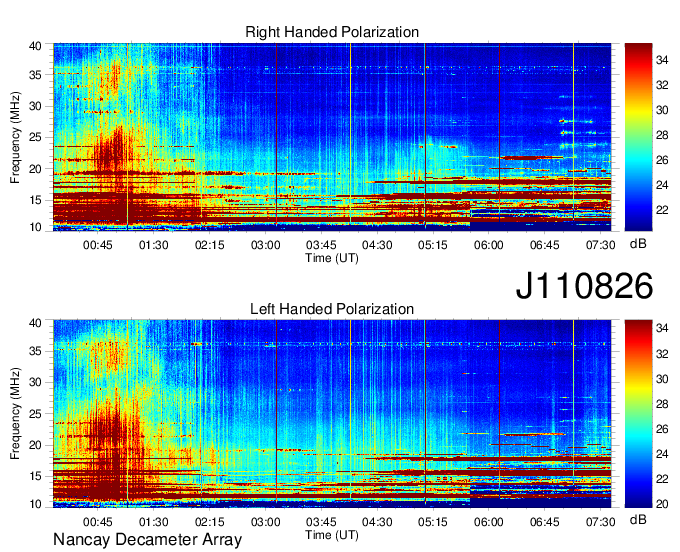The width and height of the screenshot is (680, 552).
Task: Click frequency tick "15" of Left Handed plot
Action: coord(36,477)
